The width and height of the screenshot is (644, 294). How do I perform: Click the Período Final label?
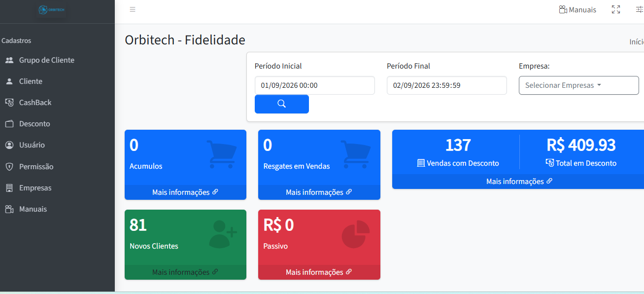[x=408, y=66]
